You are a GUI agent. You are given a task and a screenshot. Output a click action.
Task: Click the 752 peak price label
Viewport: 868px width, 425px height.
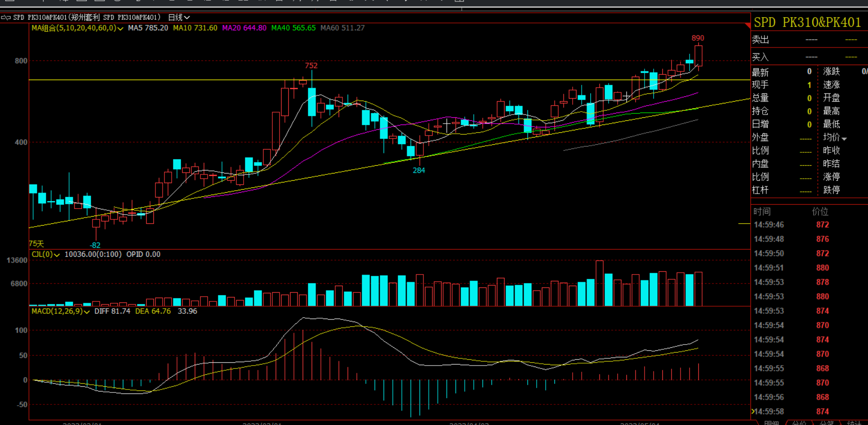coord(311,66)
